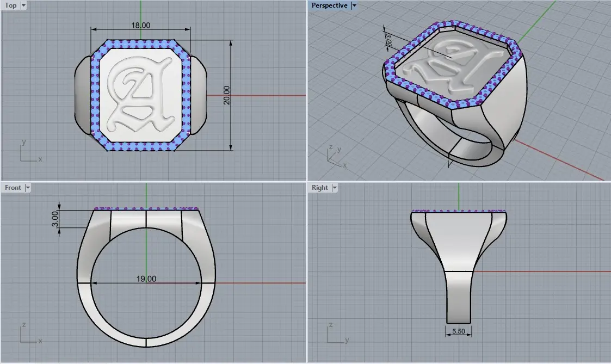Image resolution: width=611 pixels, height=364 pixels.
Task: Open the Right viewport dropdown arrow
Action: 334,188
